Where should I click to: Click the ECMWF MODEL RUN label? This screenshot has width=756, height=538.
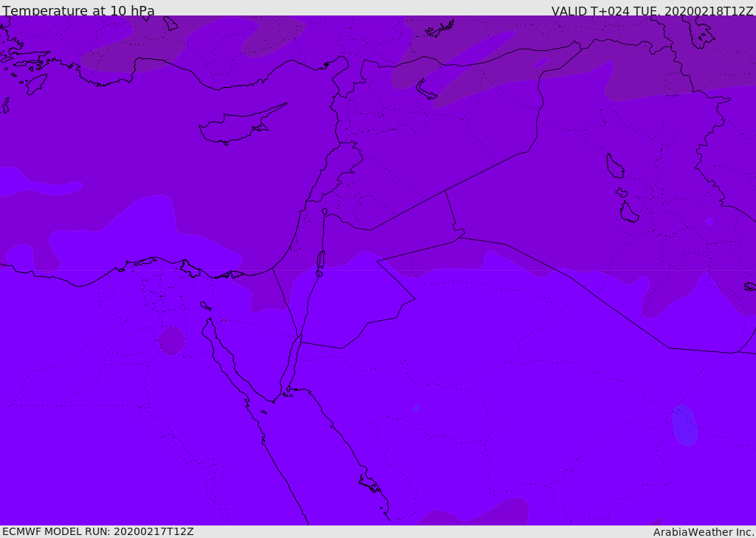tap(97, 531)
